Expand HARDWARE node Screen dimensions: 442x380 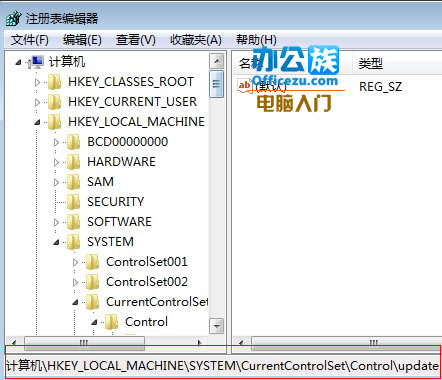[x=56, y=162]
